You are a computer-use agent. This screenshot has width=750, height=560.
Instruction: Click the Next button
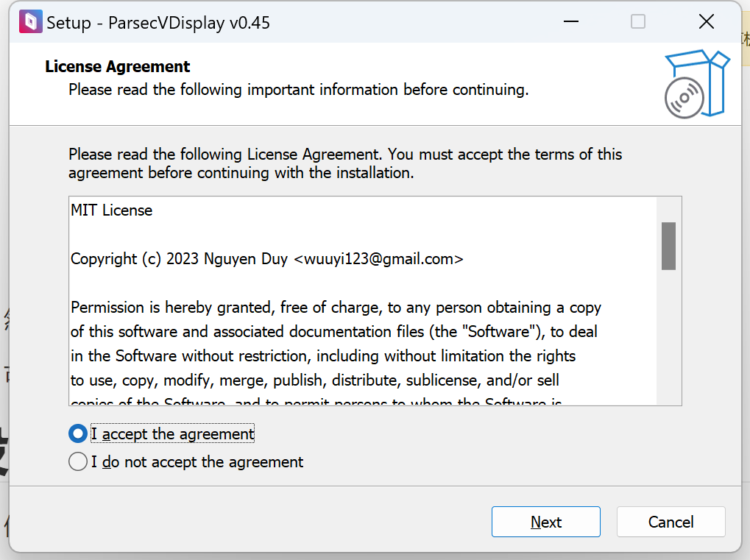546,522
